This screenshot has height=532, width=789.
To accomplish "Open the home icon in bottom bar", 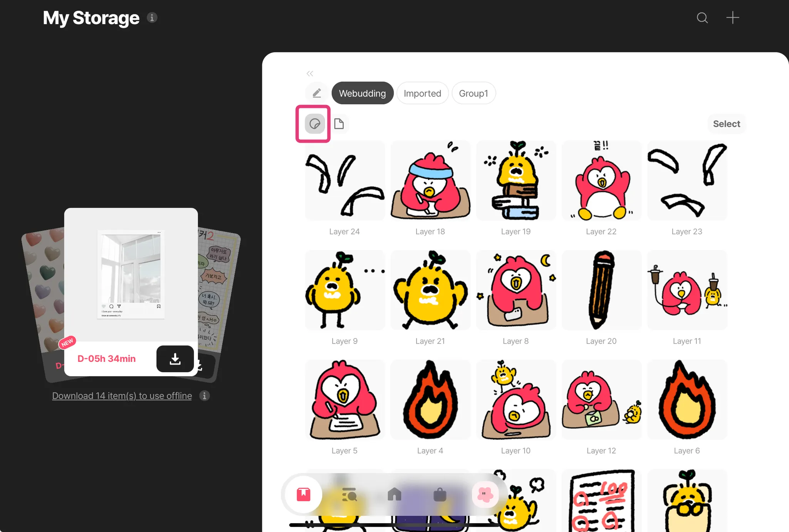I will pyautogui.click(x=394, y=494).
